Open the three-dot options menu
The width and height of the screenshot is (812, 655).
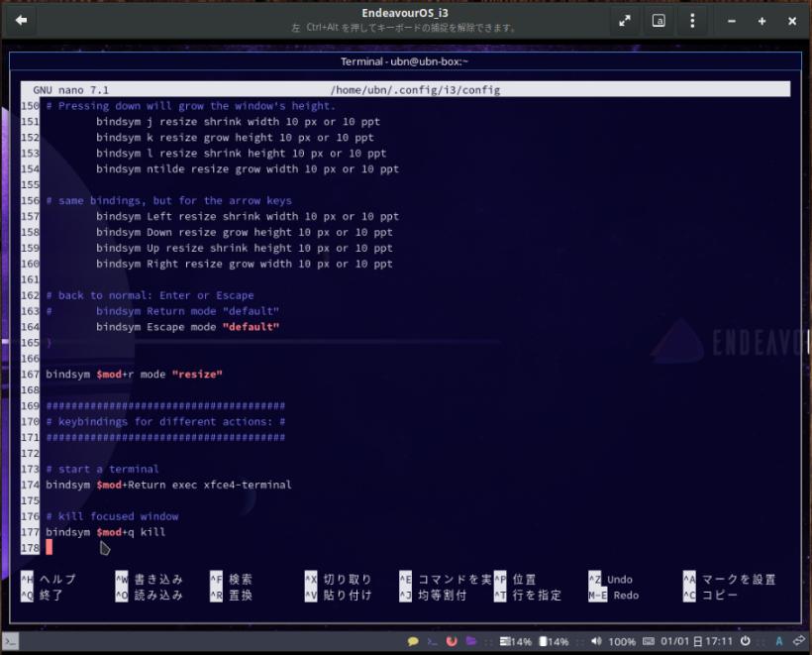[x=692, y=21]
